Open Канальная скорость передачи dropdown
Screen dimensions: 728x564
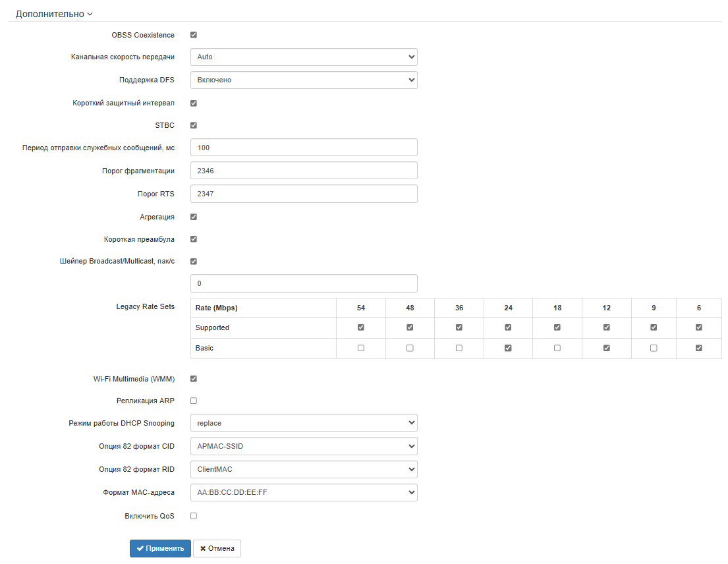point(304,57)
